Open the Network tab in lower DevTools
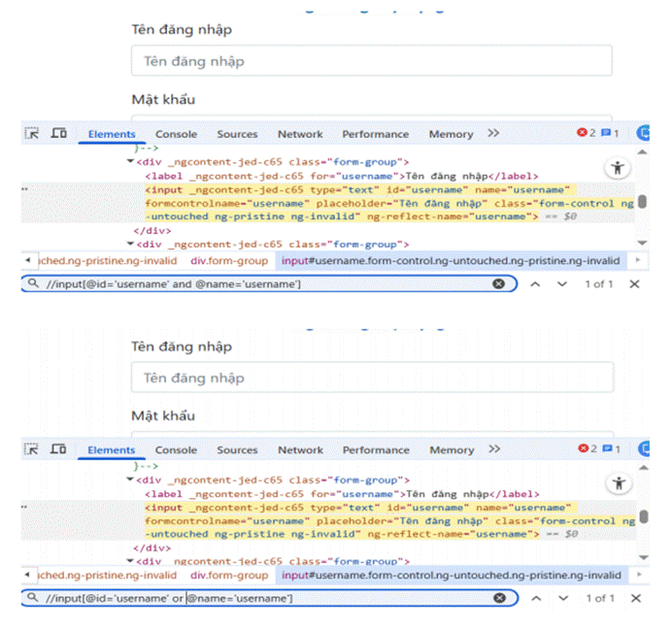This screenshot has width=672, height=628. pyautogui.click(x=300, y=449)
